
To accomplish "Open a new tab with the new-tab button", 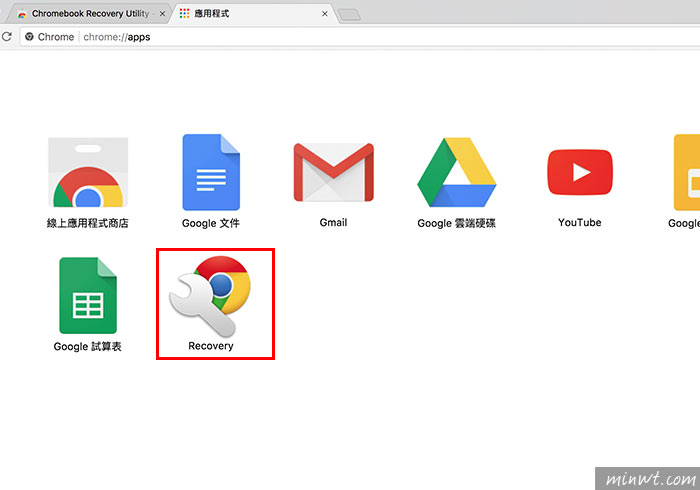I will click(x=349, y=15).
